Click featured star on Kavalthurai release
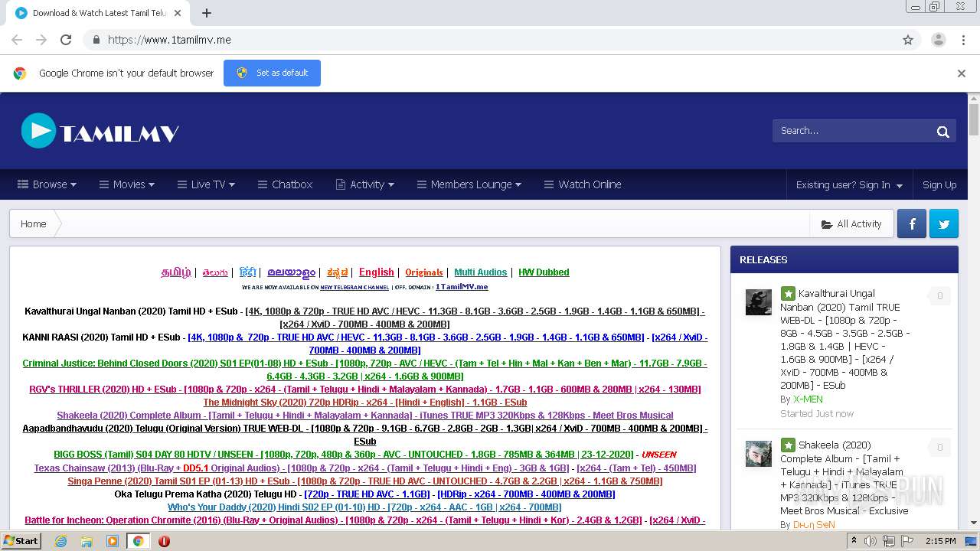 tap(788, 293)
